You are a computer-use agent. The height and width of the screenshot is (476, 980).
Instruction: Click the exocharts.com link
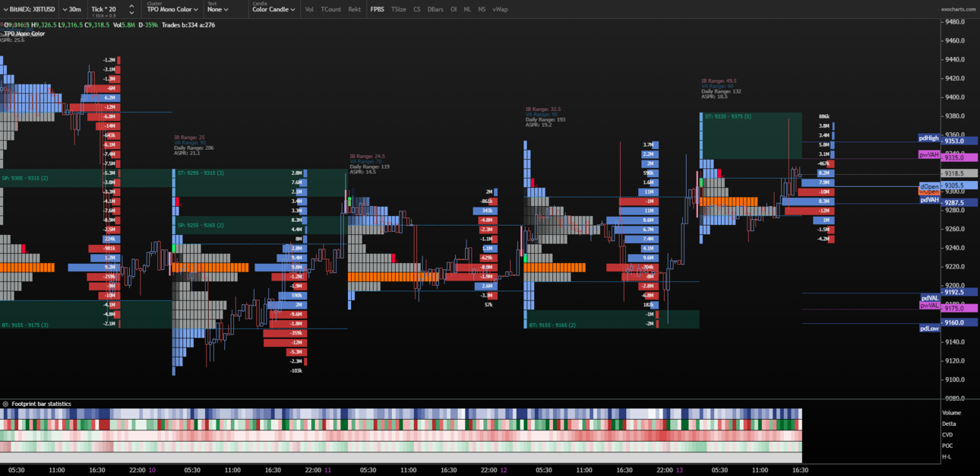(957, 9)
